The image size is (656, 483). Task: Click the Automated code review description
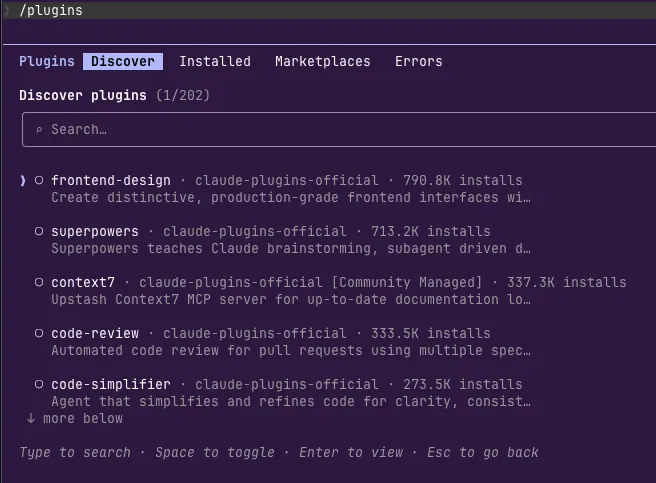pyautogui.click(x=291, y=351)
